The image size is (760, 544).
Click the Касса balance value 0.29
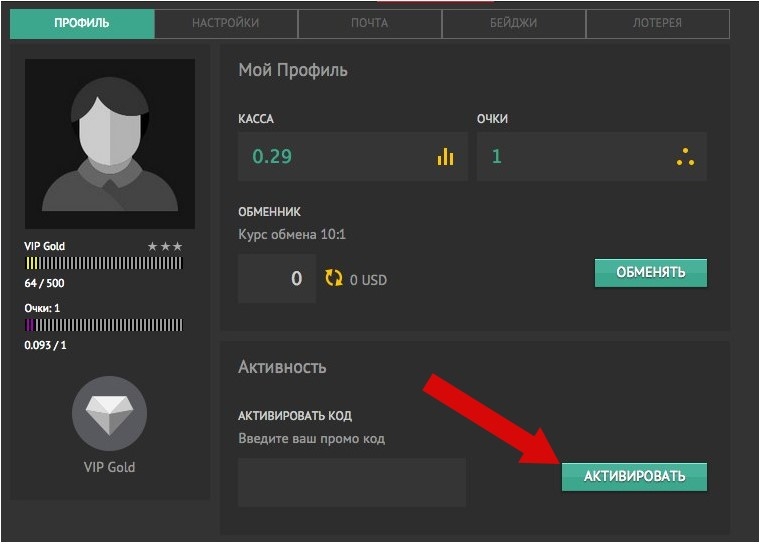(x=273, y=157)
